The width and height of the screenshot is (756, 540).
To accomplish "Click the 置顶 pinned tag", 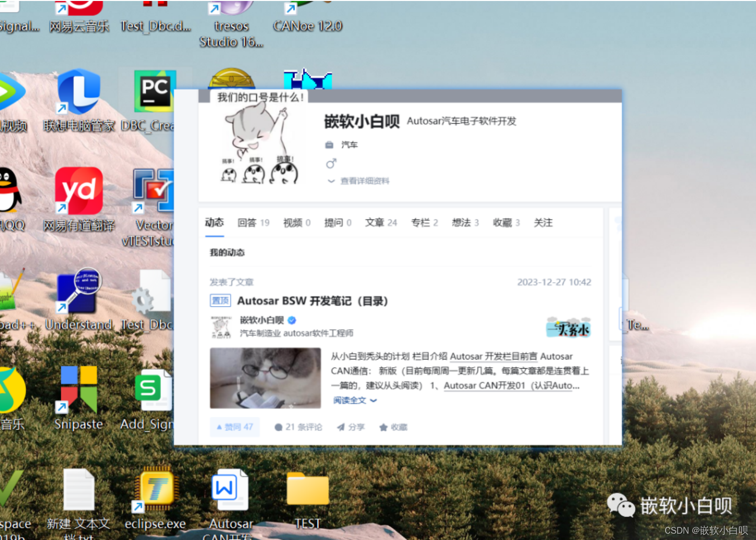I will tap(220, 301).
